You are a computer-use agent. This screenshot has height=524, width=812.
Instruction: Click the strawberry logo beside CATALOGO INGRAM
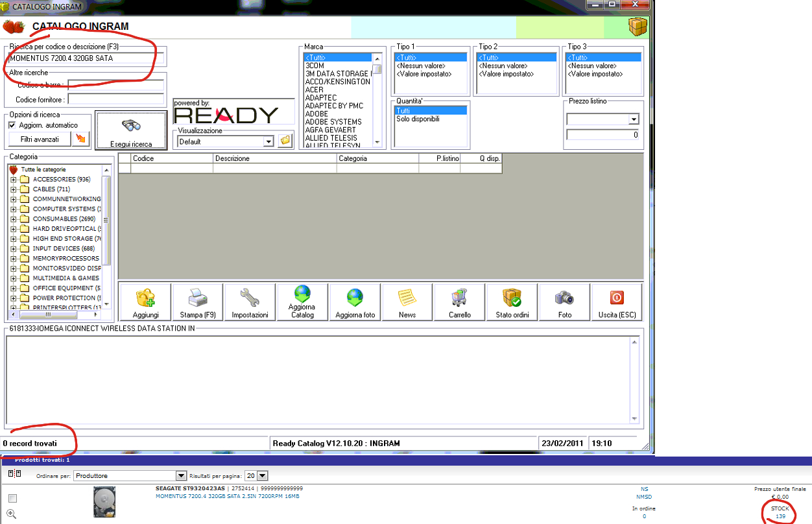(14, 27)
